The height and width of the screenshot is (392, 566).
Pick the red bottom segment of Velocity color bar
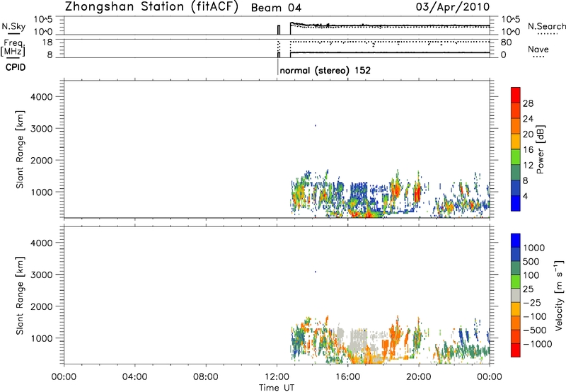pyautogui.click(x=516, y=350)
